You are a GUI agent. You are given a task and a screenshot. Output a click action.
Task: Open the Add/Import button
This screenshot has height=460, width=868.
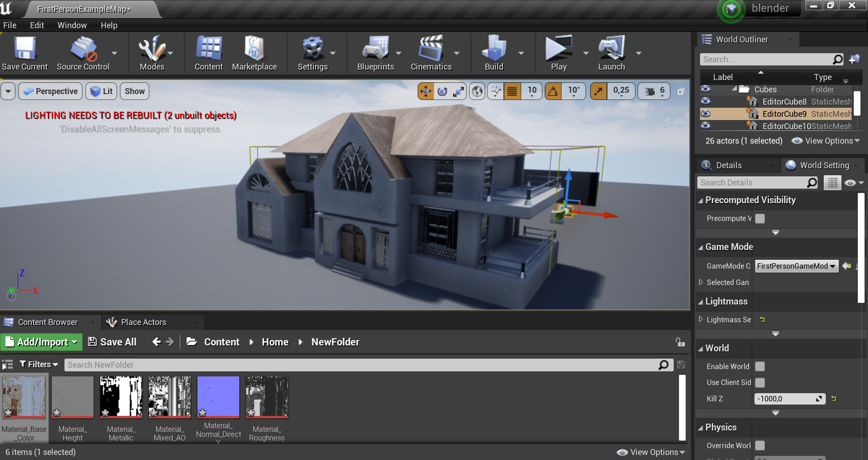[41, 342]
